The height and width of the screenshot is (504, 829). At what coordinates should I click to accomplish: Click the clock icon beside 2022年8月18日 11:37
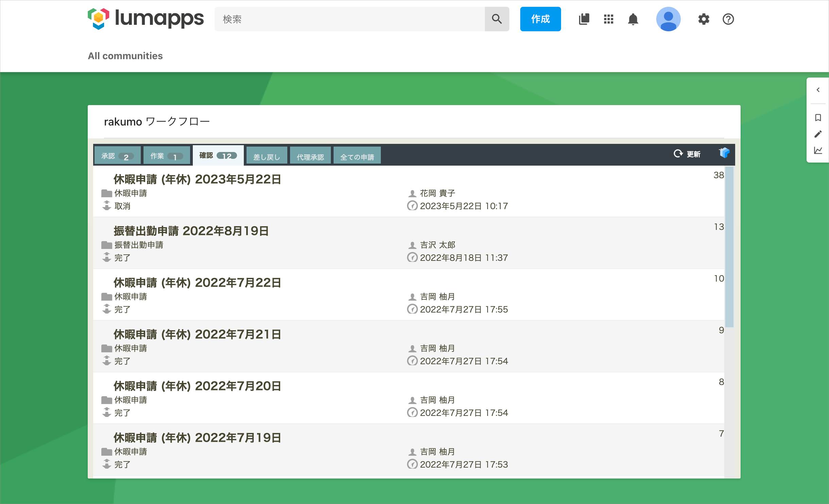coord(412,257)
